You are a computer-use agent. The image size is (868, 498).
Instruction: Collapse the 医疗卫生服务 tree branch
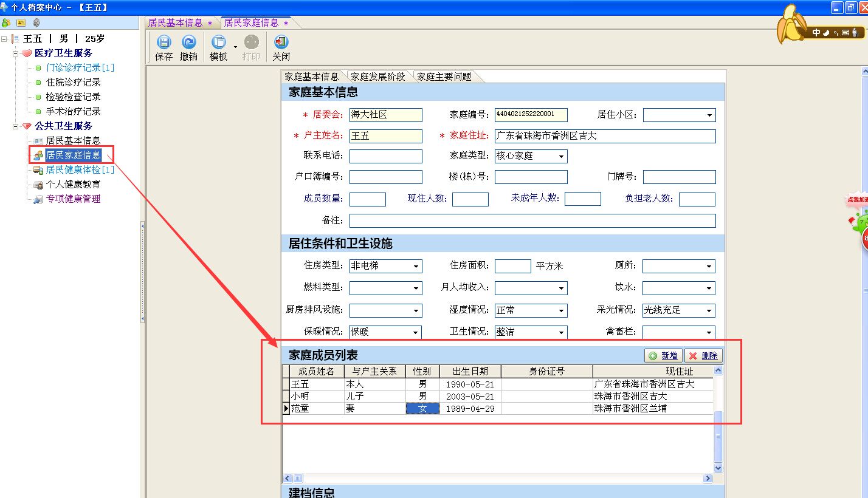pyautogui.click(x=15, y=53)
